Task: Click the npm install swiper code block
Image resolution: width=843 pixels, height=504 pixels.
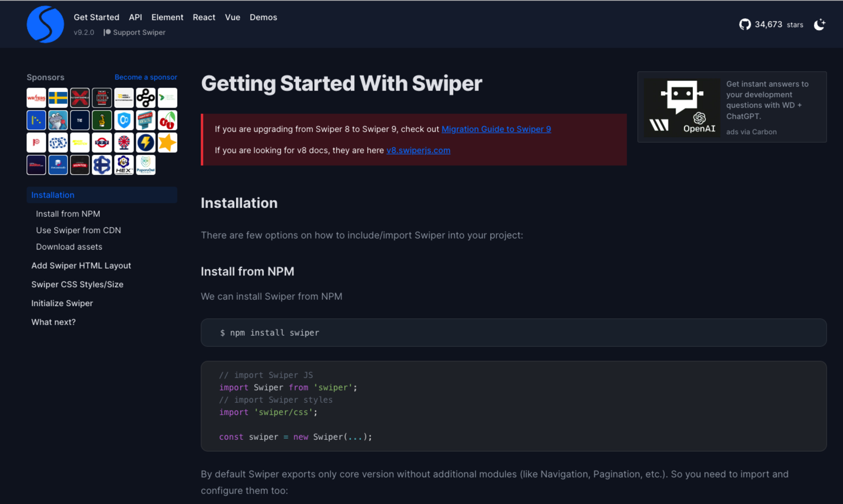Action: [x=513, y=333]
